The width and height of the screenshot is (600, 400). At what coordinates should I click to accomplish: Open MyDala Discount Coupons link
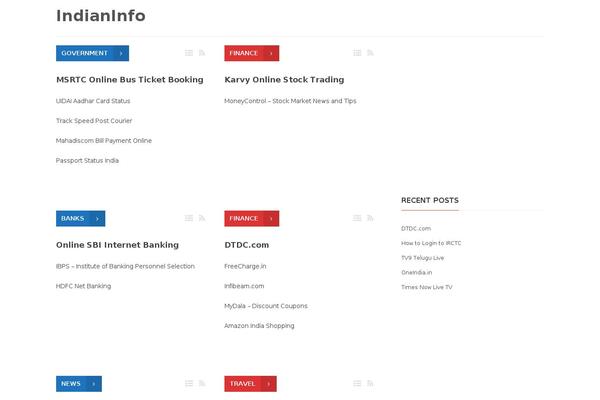266,306
